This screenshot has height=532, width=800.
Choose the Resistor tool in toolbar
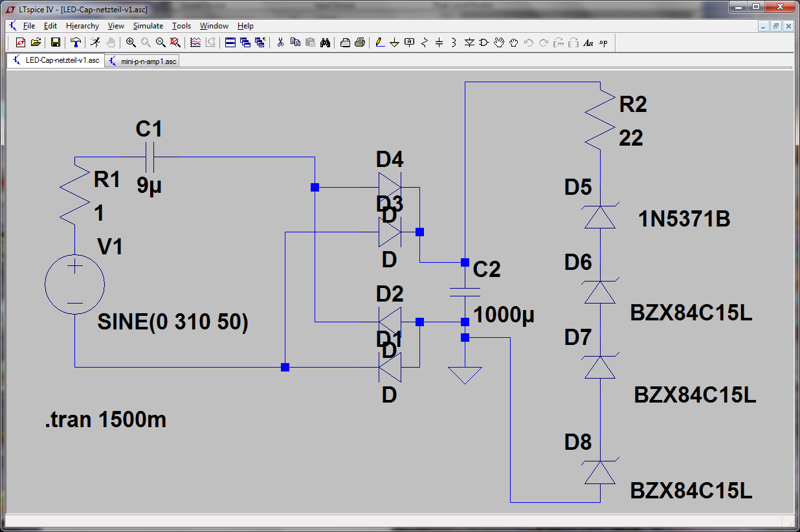425,43
